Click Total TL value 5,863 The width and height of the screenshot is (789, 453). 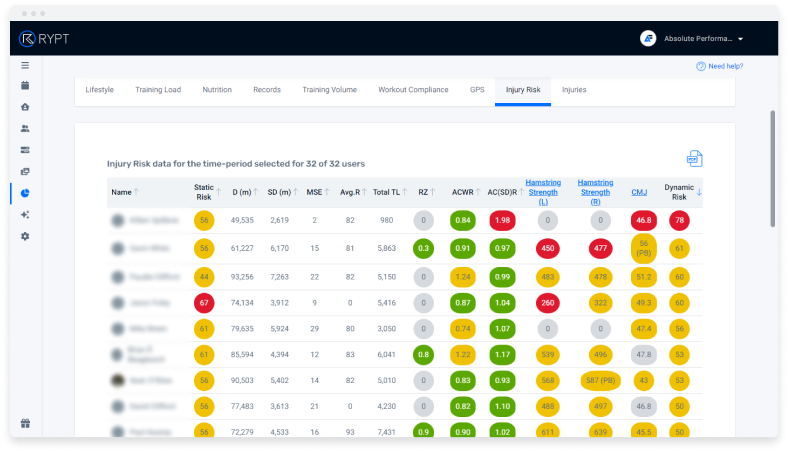(386, 249)
